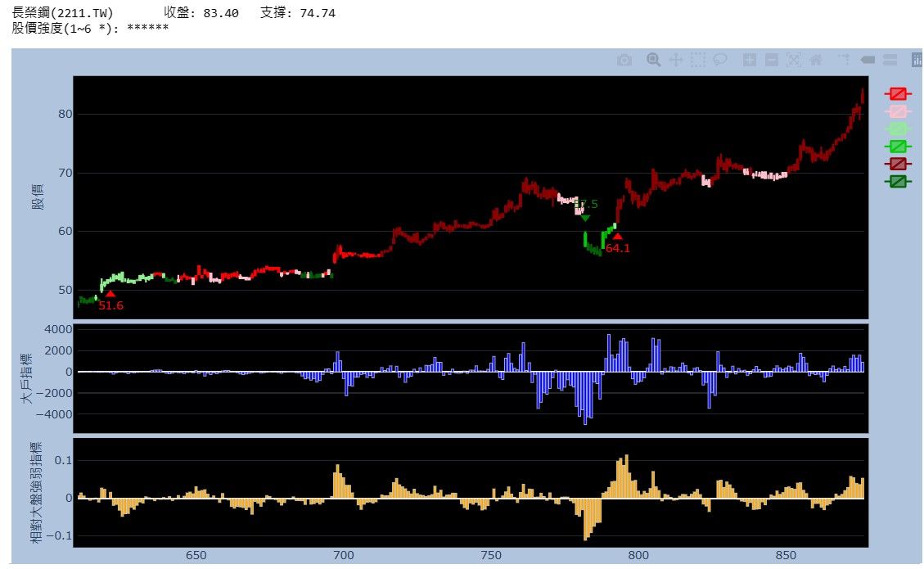
Task: Choose the Lasso Select tool
Action: 720,60
